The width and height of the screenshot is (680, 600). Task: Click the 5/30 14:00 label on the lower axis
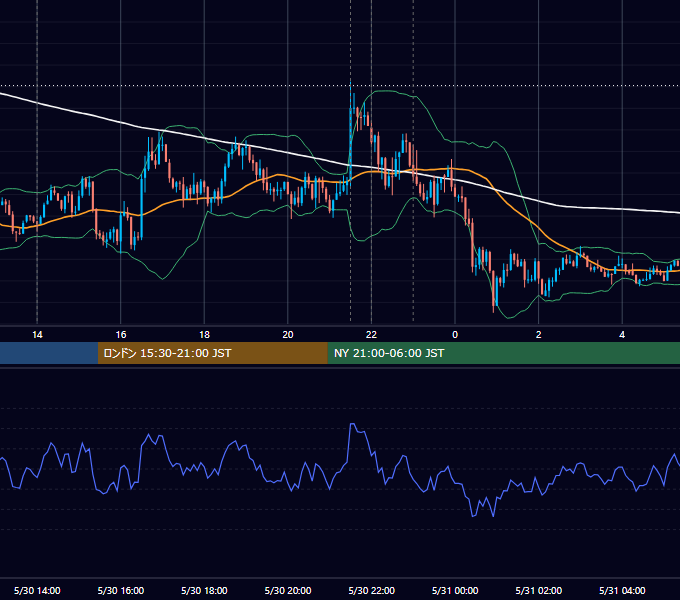[37, 590]
